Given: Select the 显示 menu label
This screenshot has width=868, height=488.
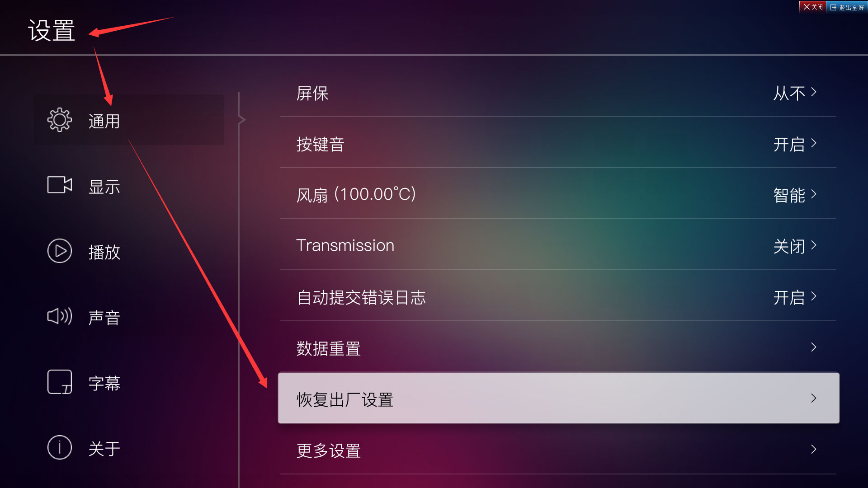Looking at the screenshot, I should pyautogui.click(x=104, y=187).
